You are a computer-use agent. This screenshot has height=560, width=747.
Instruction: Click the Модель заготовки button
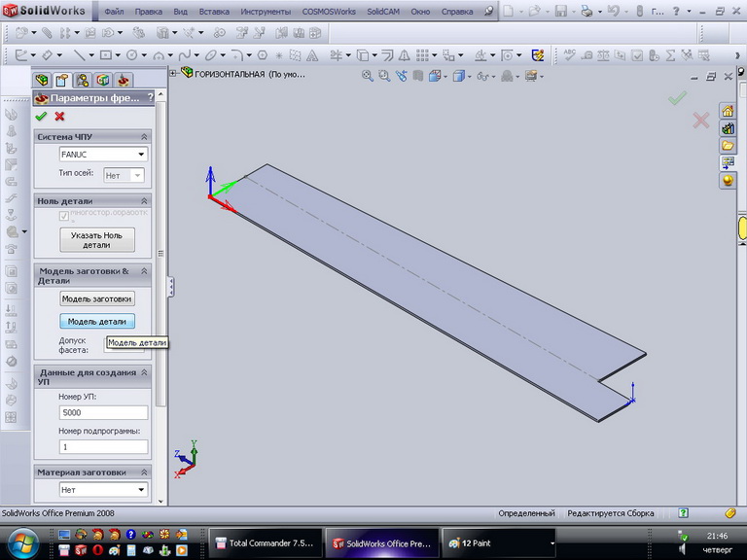96,298
